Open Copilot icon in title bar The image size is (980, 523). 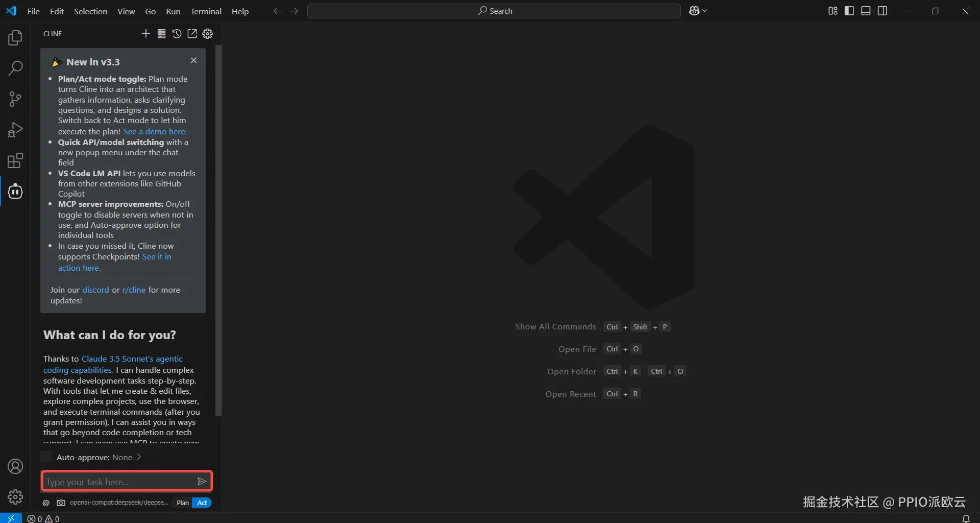(x=694, y=11)
